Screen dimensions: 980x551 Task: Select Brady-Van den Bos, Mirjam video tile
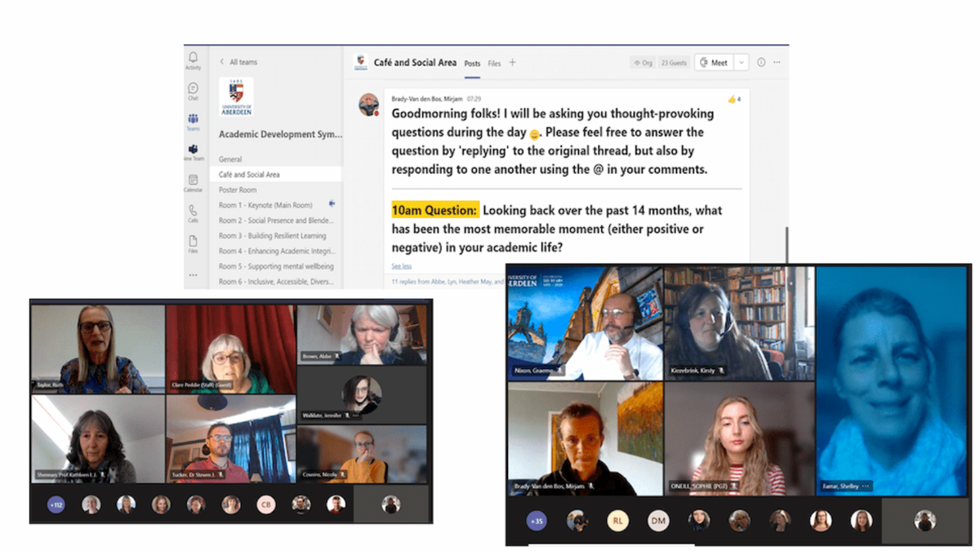585,438
